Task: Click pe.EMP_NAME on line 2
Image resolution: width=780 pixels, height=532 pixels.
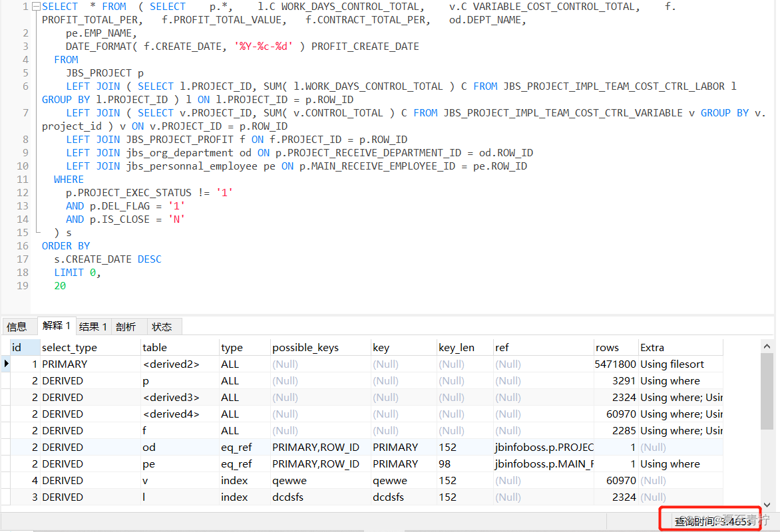Action: 99,33
